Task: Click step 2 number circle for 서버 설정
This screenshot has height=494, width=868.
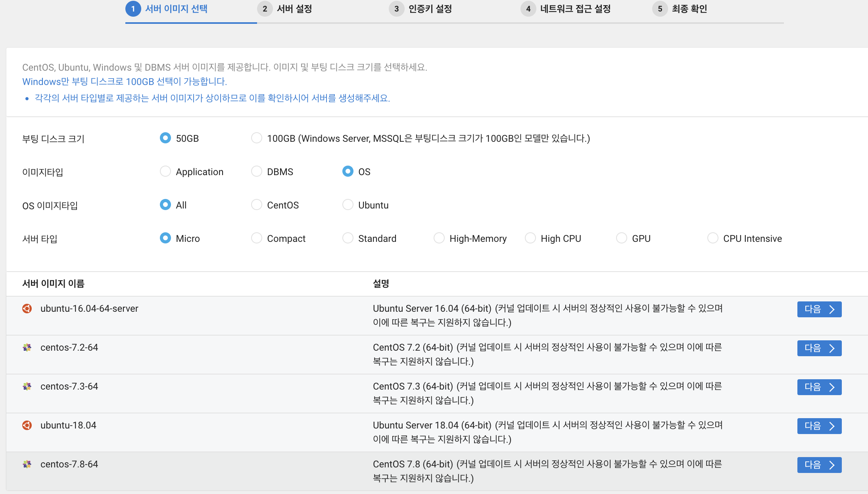Action: (x=265, y=9)
